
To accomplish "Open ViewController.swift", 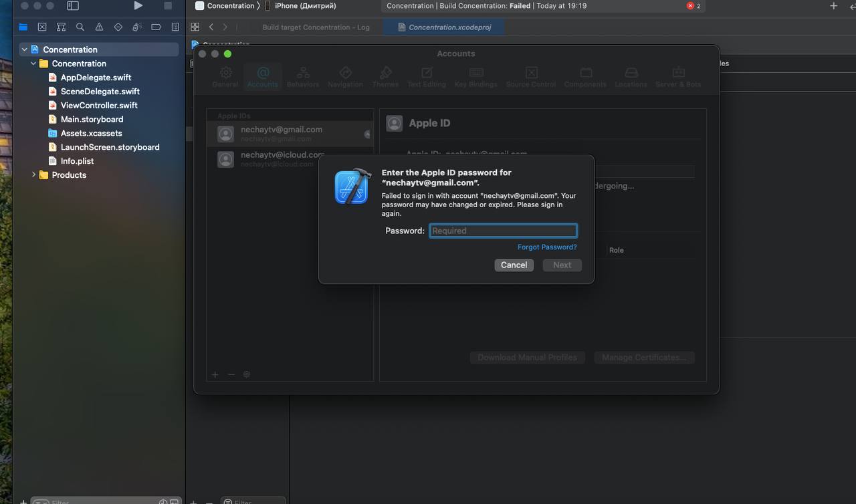I will (x=99, y=106).
